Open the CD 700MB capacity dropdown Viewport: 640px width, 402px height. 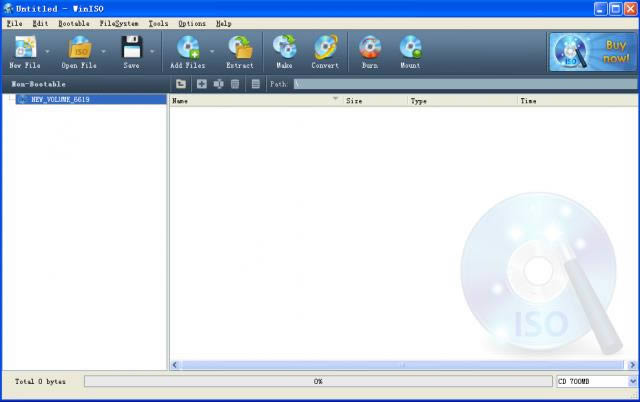(x=632, y=381)
